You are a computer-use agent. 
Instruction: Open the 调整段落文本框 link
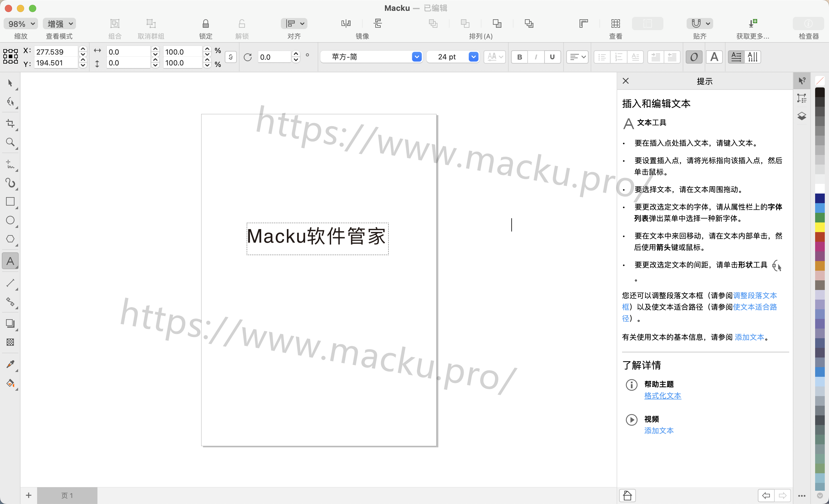tap(755, 295)
